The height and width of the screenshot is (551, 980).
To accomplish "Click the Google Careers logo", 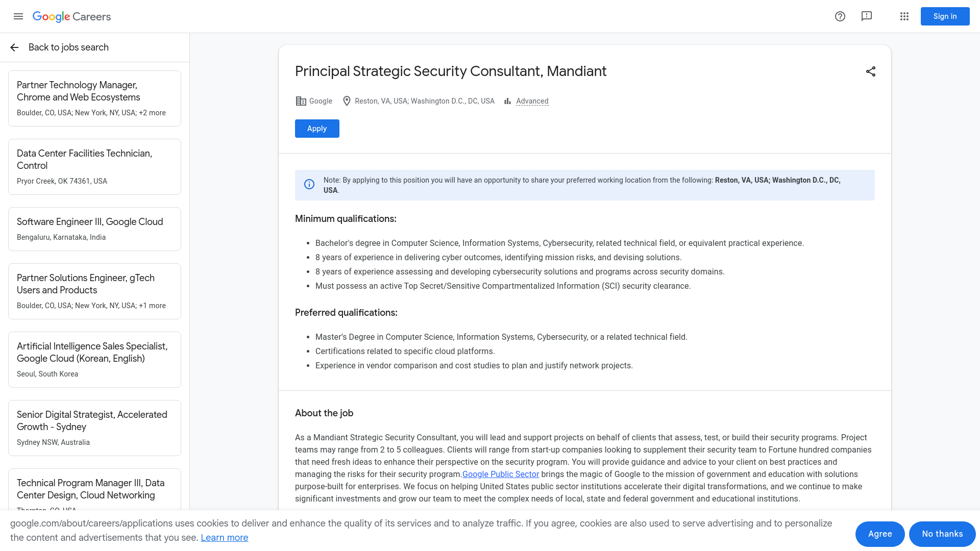I will click(71, 16).
